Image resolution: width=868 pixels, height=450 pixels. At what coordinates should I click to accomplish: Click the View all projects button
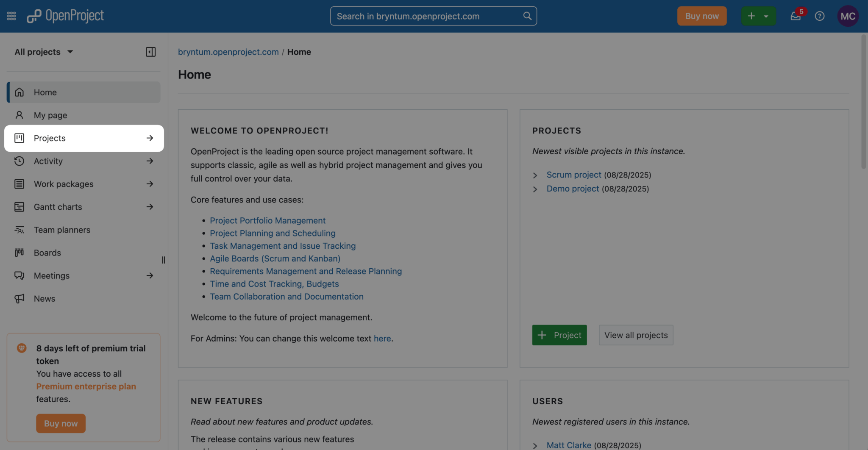coord(636,335)
